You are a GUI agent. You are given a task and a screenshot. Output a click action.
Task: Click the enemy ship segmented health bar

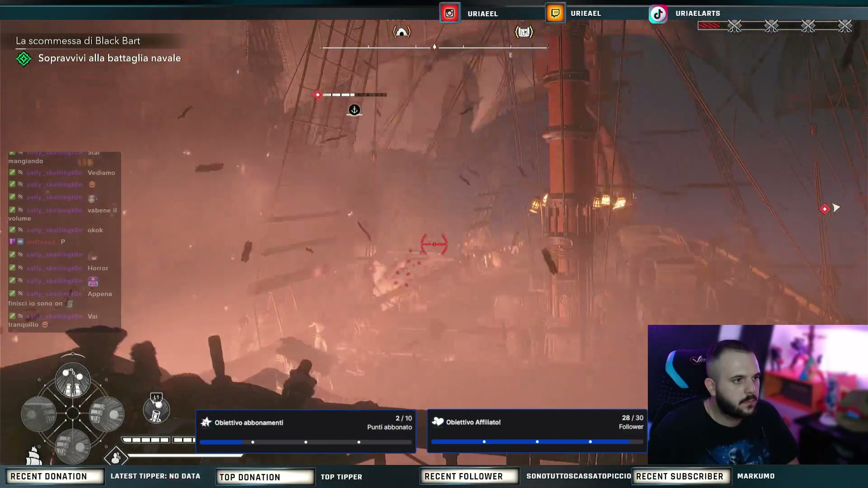(x=354, y=95)
